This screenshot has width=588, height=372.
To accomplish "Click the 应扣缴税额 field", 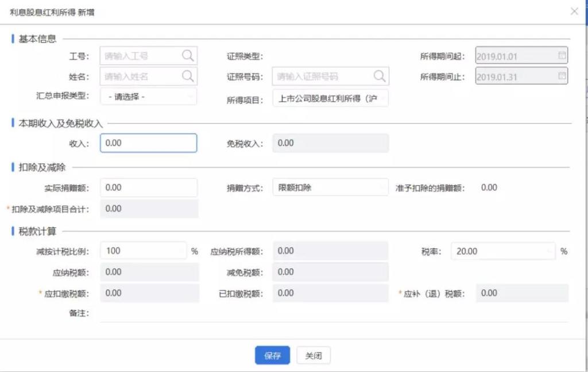I will pos(149,293).
